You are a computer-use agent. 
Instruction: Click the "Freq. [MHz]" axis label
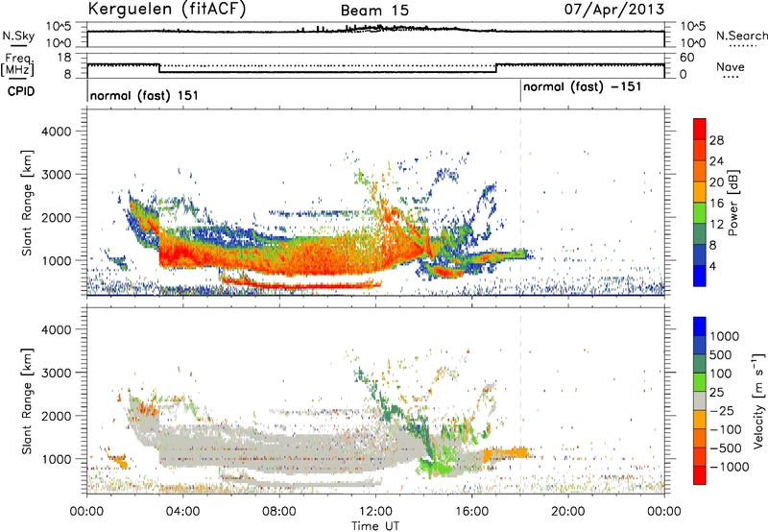17,65
